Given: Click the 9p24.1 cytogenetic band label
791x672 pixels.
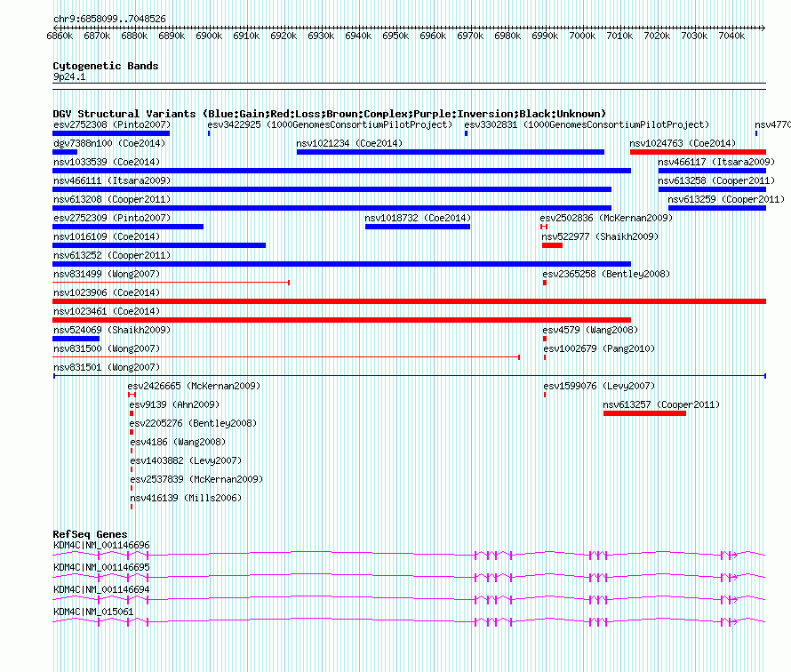Looking at the screenshot, I should [69, 76].
